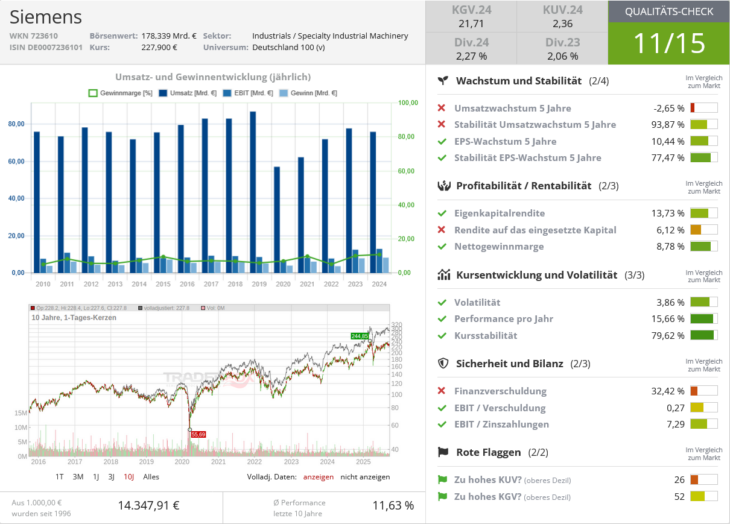Viewport: 730px width, 524px height.
Task: Click green check beside Stabilität EPS-Wachstum
Action: pos(442,158)
